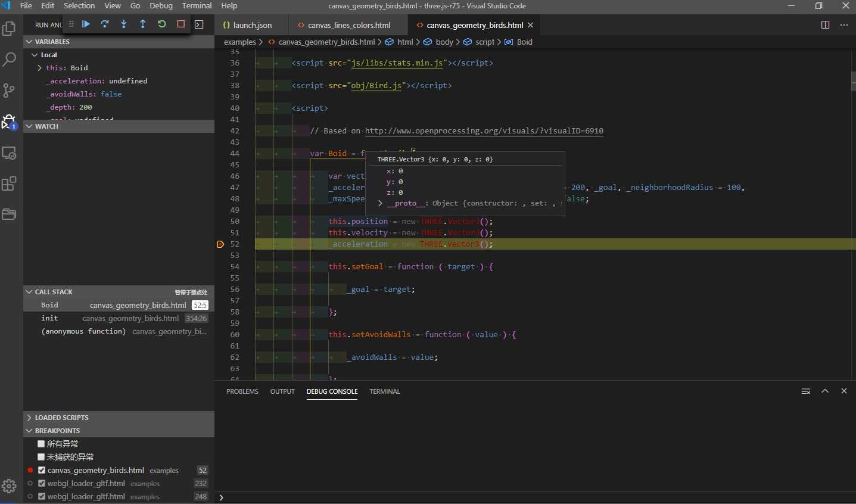This screenshot has width=856, height=504.
Task: Collapse the CALL STACK section
Action: pos(119,292)
